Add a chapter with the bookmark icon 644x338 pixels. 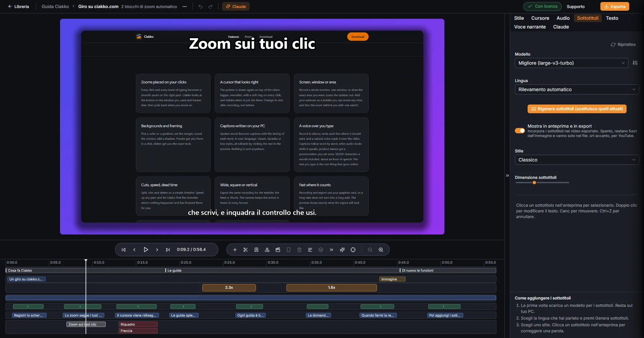point(256,250)
